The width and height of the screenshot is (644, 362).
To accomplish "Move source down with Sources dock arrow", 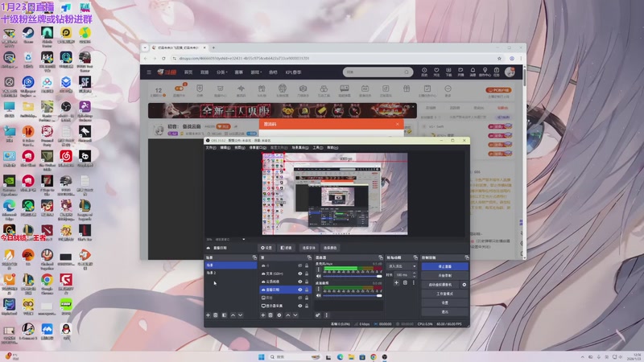I will 295,315.
